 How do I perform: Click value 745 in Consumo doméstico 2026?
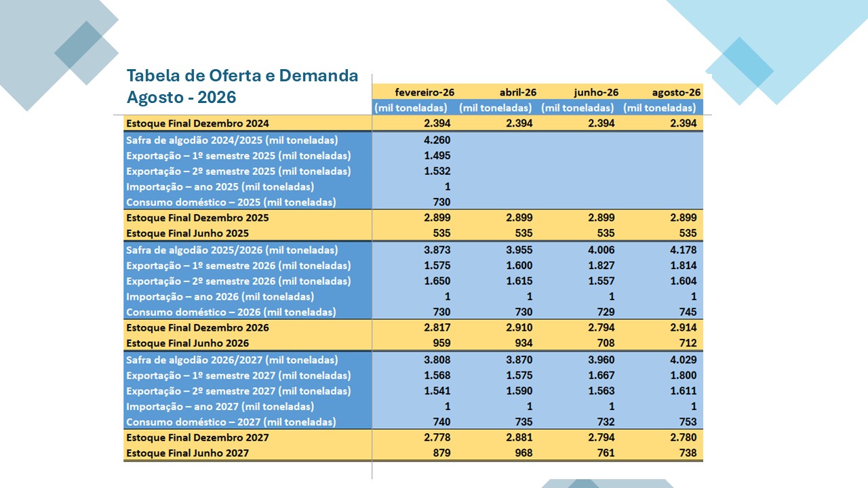[688, 312]
